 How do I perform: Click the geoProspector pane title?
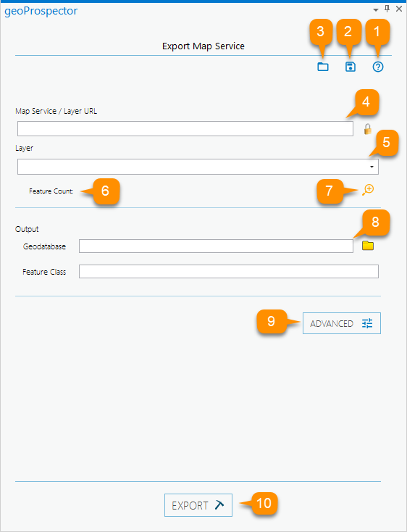tap(41, 11)
